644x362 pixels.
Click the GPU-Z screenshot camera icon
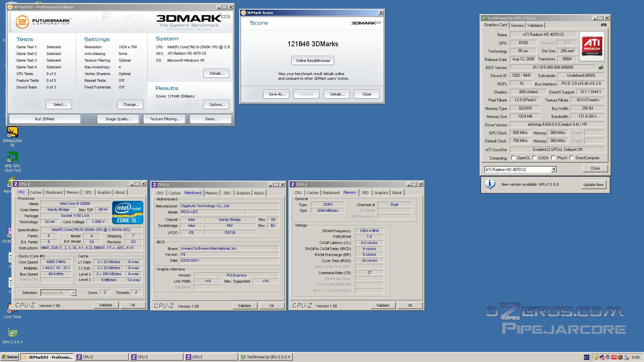pyautogui.click(x=603, y=25)
